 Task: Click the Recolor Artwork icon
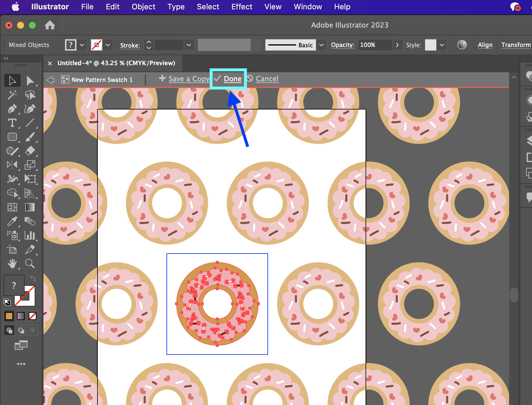pyautogui.click(x=462, y=45)
